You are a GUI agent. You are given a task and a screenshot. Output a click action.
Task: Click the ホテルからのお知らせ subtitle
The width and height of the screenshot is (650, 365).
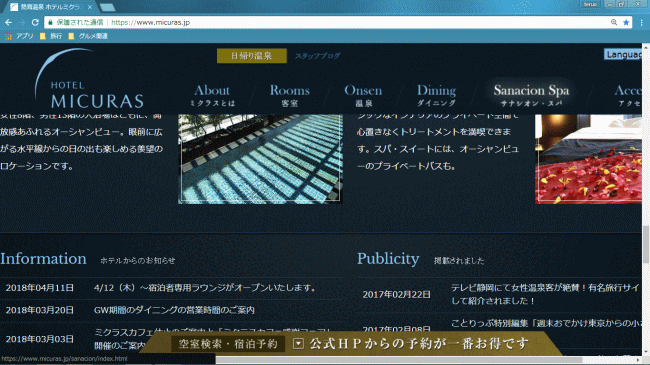coord(138,260)
